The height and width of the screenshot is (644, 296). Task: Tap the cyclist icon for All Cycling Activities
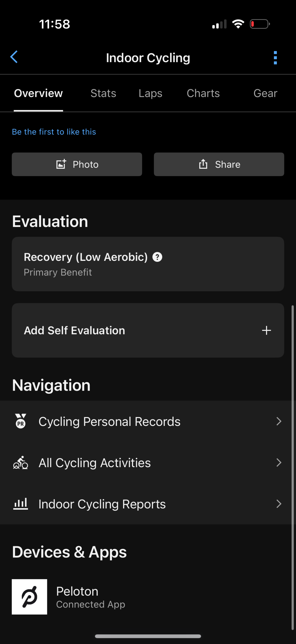click(21, 463)
